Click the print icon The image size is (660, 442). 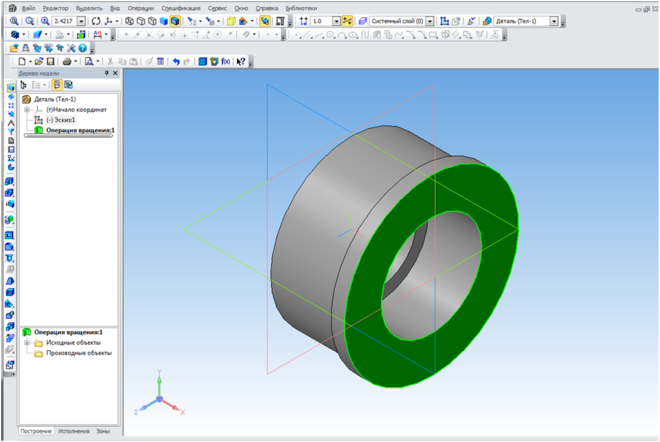point(67,61)
